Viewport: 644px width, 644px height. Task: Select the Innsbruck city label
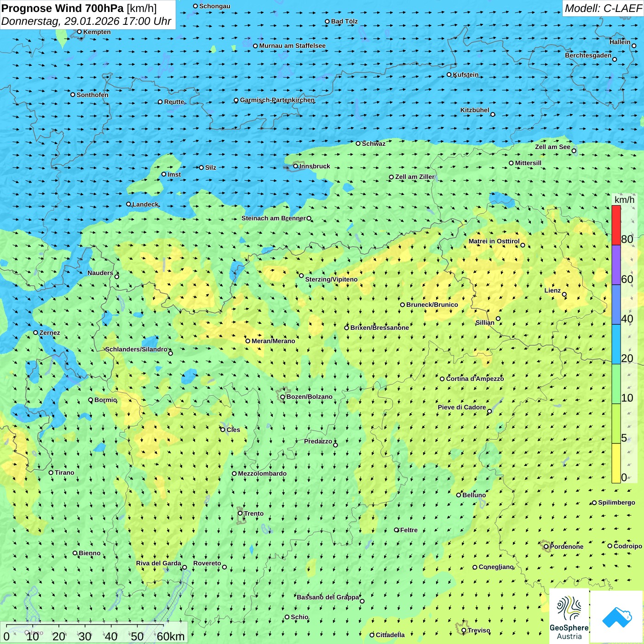coord(315,166)
